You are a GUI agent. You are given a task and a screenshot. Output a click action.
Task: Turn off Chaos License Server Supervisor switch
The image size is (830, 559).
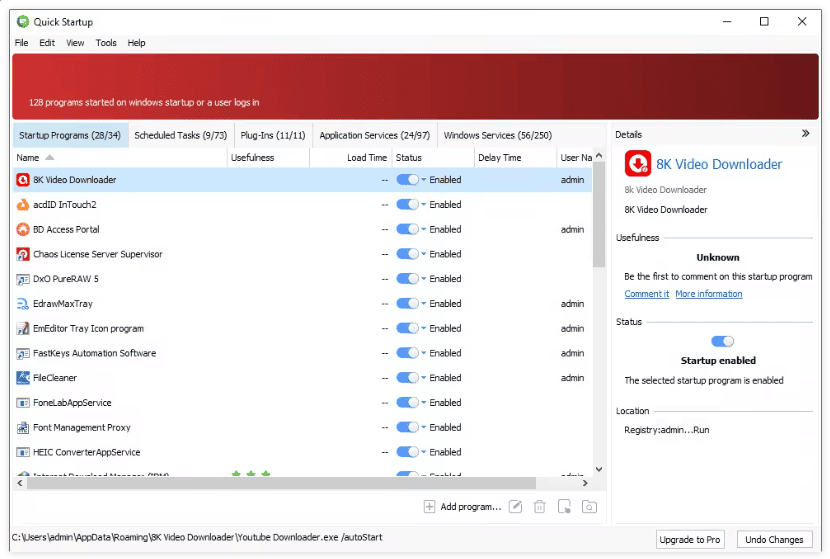(407, 254)
